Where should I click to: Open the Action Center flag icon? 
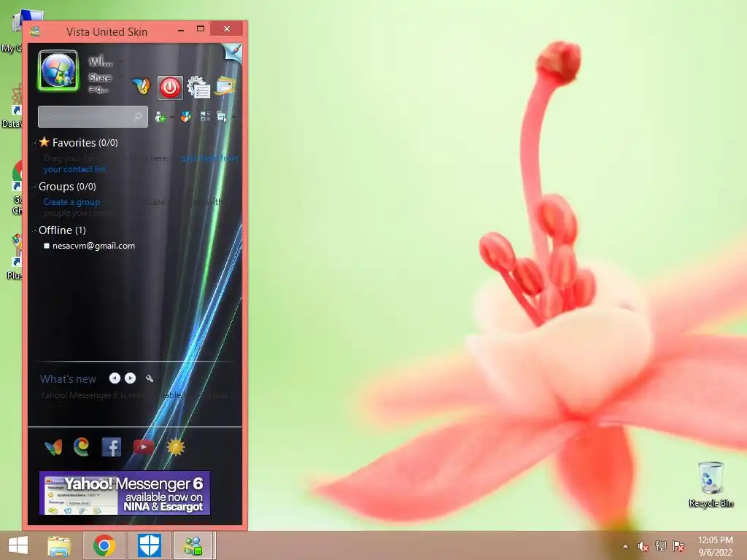pyautogui.click(x=678, y=545)
